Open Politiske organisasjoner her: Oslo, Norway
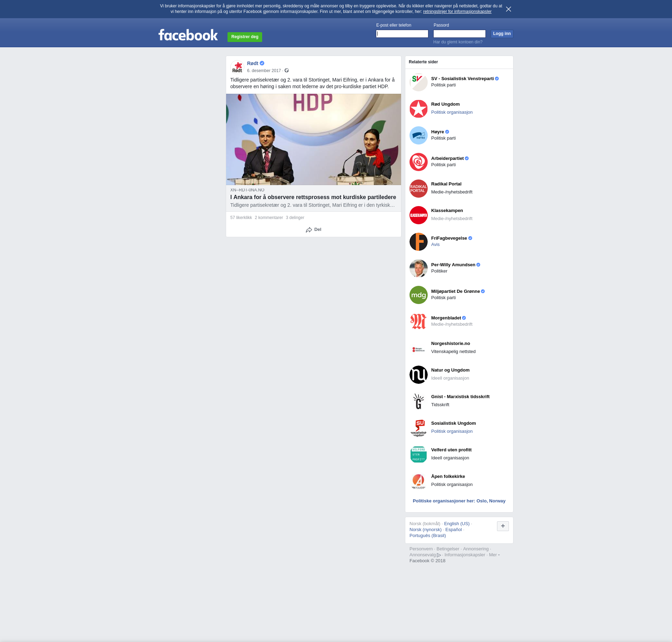Viewport: 672px width, 642px height. click(x=459, y=501)
